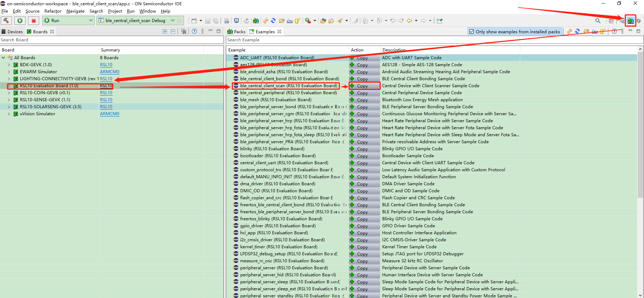Copy the ADC_UART example
Screen dimensions: 644x298
pos(364,58)
